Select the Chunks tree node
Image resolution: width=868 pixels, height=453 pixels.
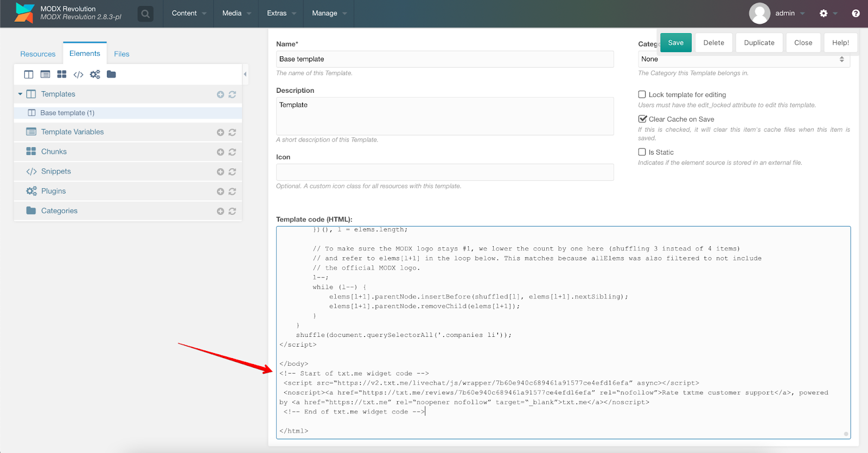coord(128,151)
